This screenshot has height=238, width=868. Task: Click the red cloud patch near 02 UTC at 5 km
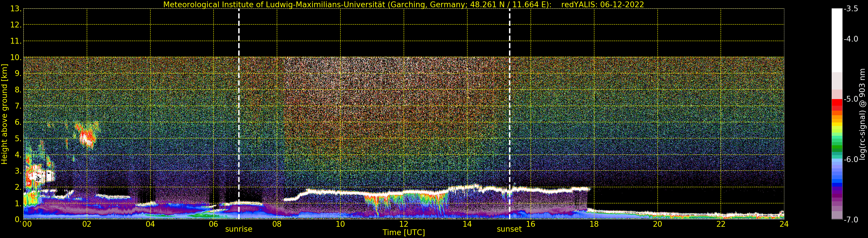(x=88, y=137)
